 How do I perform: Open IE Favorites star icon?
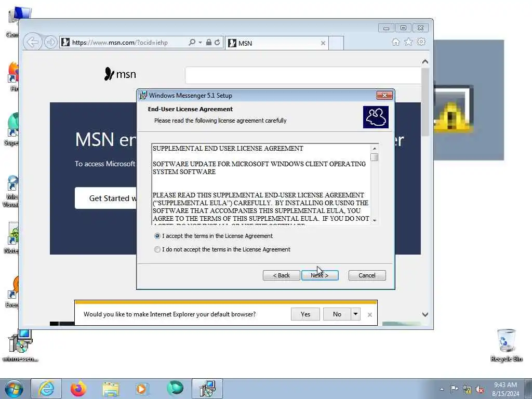tap(408, 42)
